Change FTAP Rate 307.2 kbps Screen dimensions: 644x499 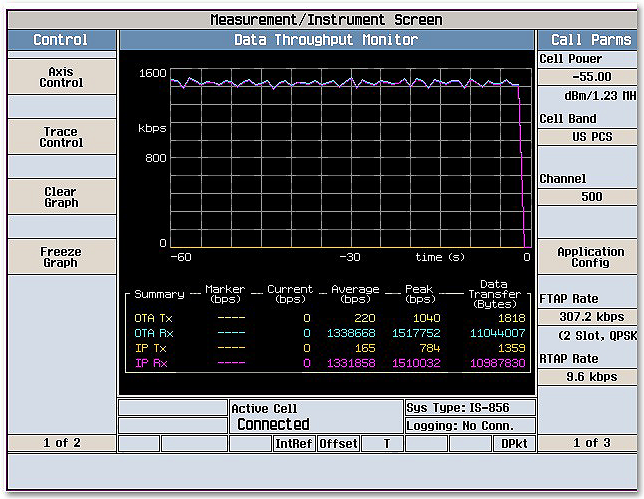point(590,317)
